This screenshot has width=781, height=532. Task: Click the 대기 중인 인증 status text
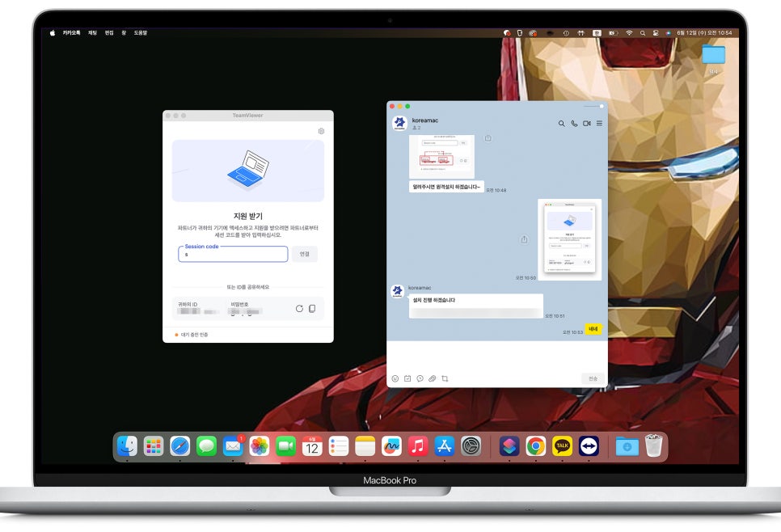click(194, 335)
